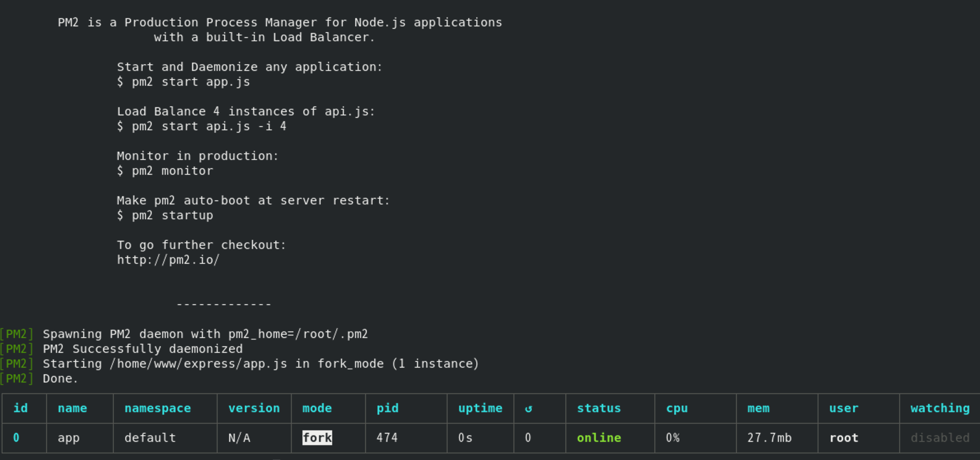Click the pm2 startup command text
Screen dimensions: 980x460
165,215
